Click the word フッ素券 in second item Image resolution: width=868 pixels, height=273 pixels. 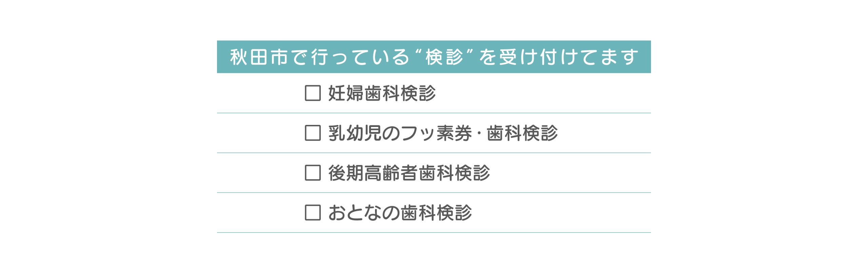point(436,133)
